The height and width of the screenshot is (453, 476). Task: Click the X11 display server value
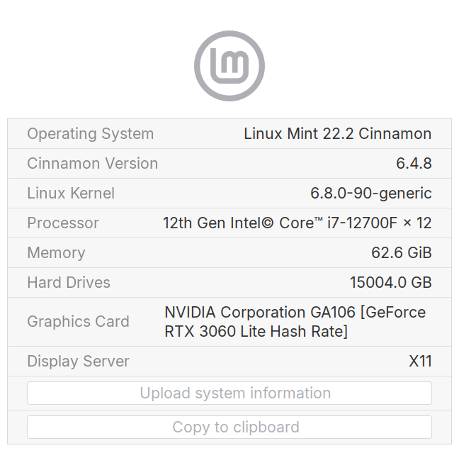pos(420,361)
